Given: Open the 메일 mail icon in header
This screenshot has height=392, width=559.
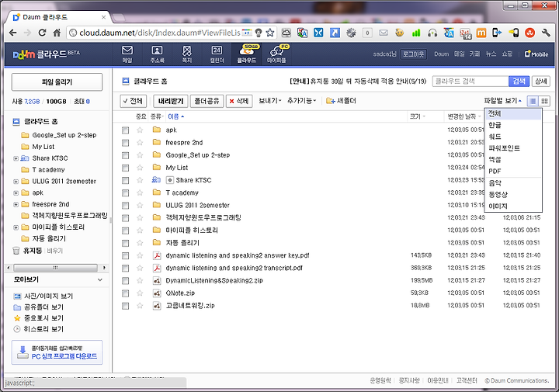Looking at the screenshot, I should (x=127, y=54).
